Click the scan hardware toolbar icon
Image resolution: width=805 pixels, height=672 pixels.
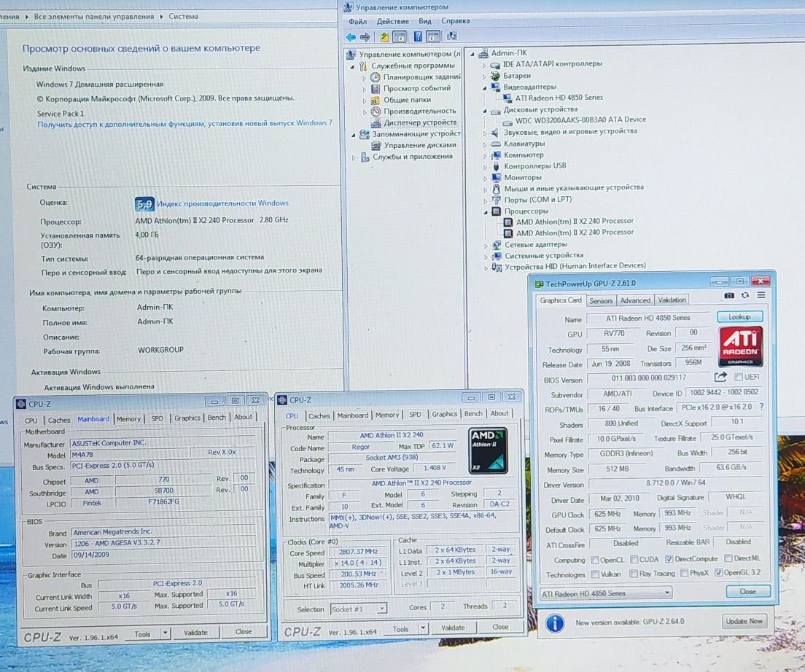point(452,36)
